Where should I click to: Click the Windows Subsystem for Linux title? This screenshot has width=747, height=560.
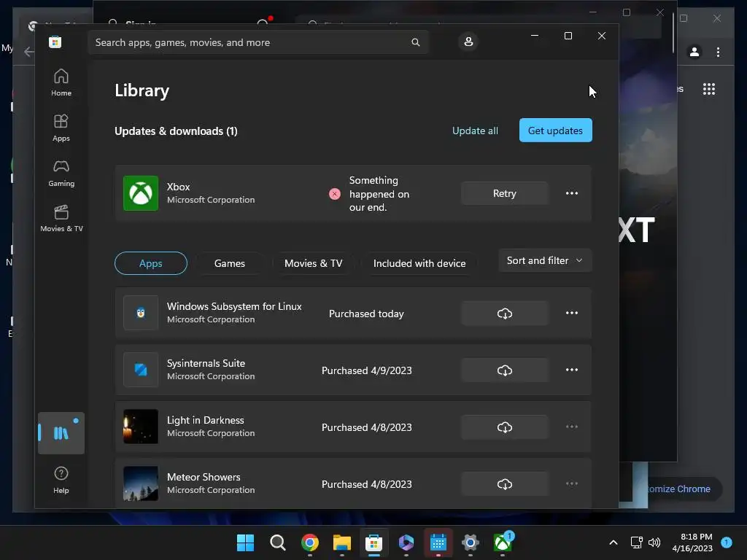[x=234, y=306]
